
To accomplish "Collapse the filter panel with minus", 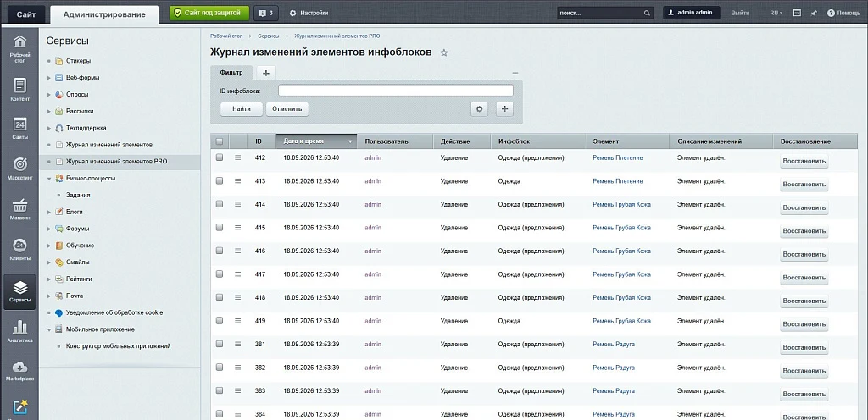I will point(515,73).
